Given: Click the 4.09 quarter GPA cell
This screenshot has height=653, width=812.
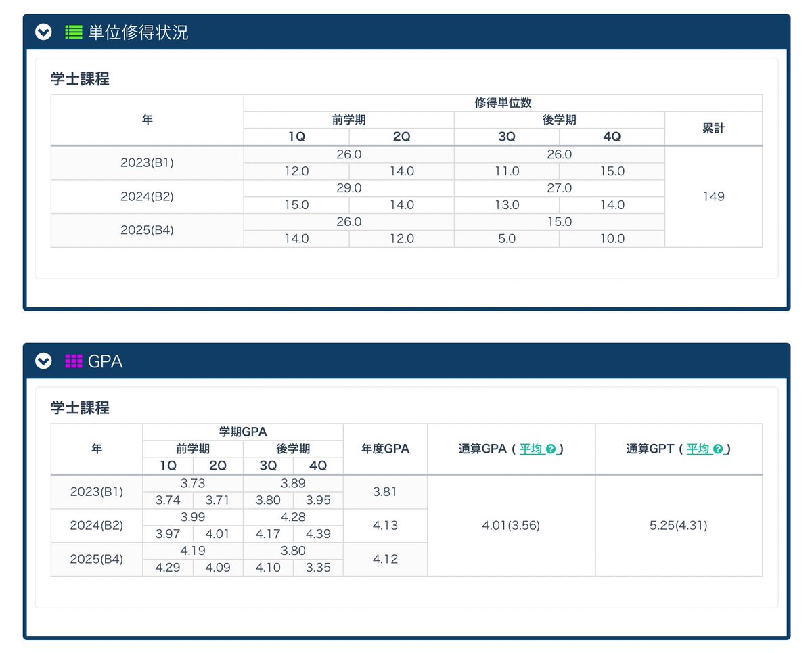Looking at the screenshot, I should click(x=218, y=568).
